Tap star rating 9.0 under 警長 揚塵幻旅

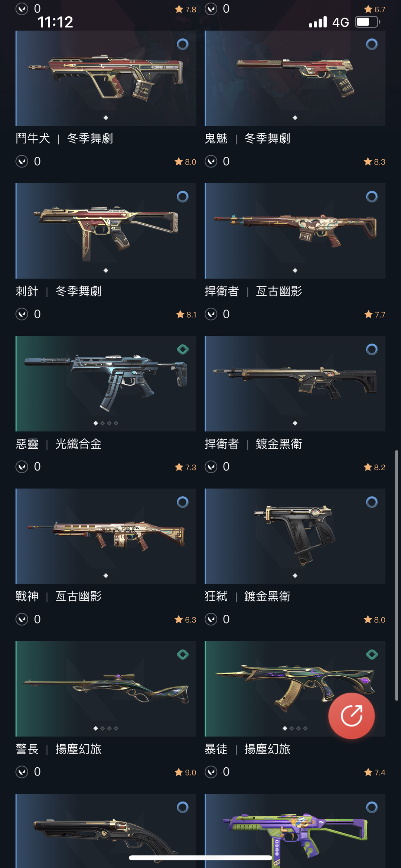click(x=185, y=773)
